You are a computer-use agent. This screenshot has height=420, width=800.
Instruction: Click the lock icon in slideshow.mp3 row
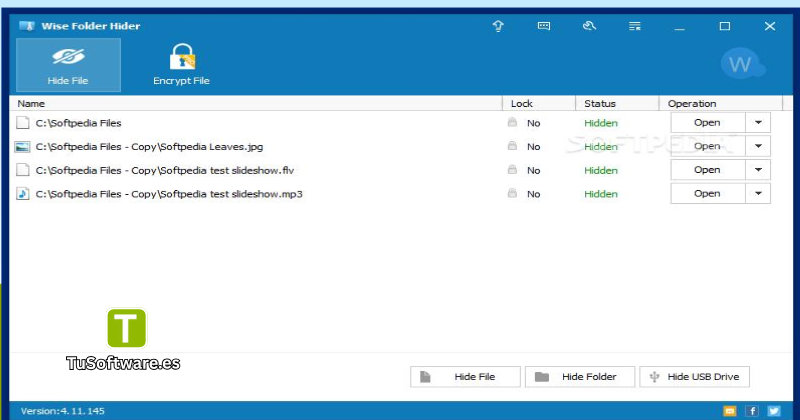(512, 193)
